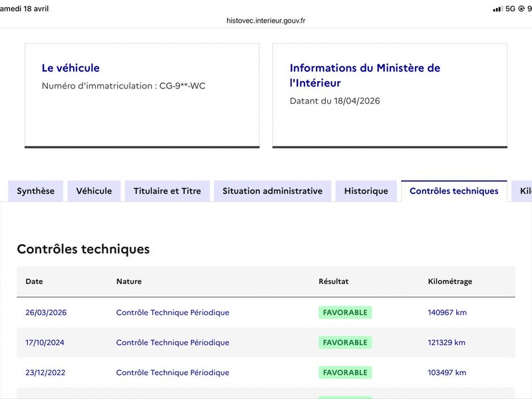Click the Kilométrage column header
The image size is (532, 399).
click(x=450, y=281)
